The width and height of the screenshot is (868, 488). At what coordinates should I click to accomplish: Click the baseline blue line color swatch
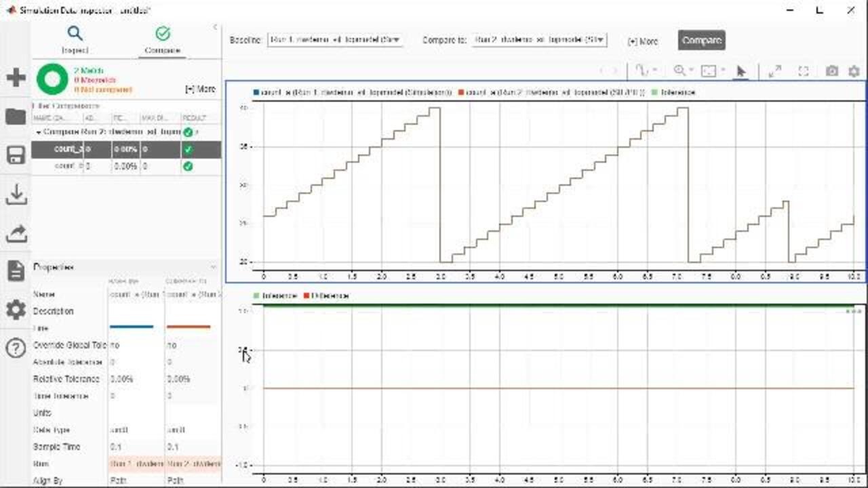(132, 327)
